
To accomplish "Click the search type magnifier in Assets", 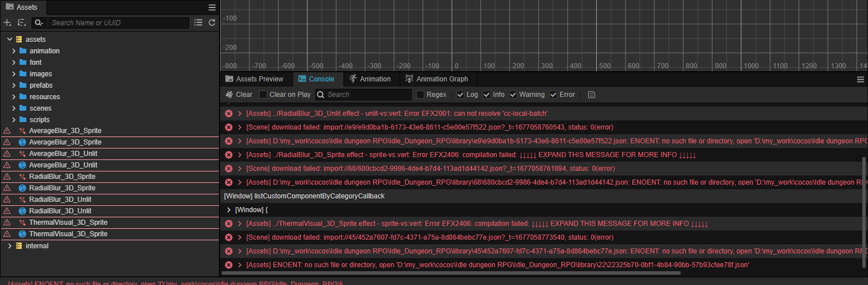I will [x=38, y=23].
